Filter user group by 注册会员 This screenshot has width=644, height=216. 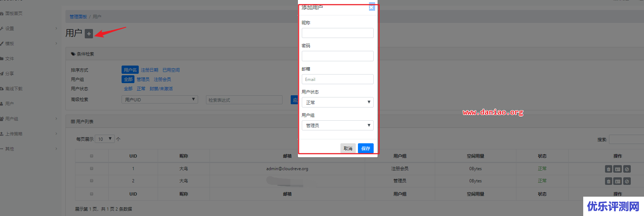click(162, 79)
